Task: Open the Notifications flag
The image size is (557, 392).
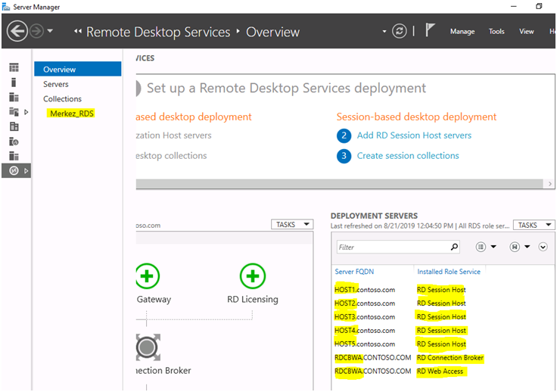Action: point(430,30)
